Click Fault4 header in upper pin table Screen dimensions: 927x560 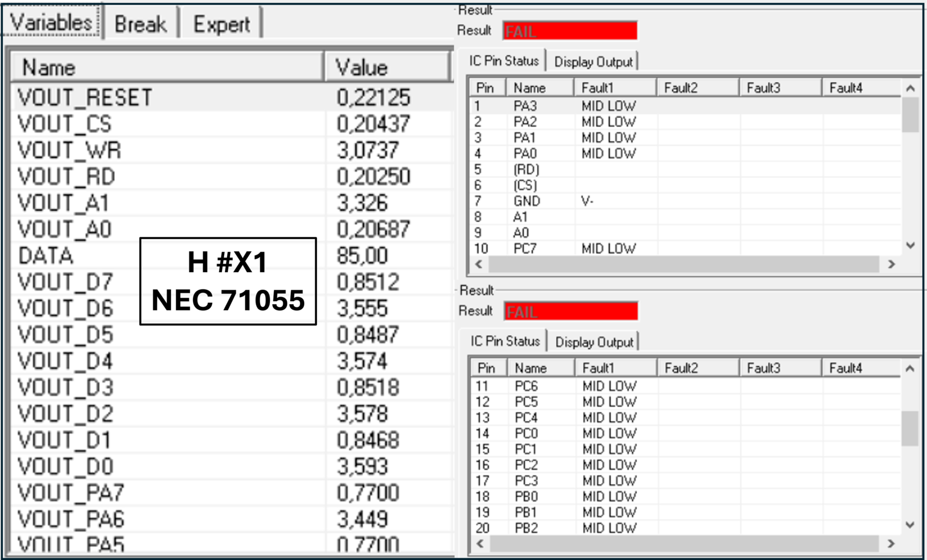862,88
